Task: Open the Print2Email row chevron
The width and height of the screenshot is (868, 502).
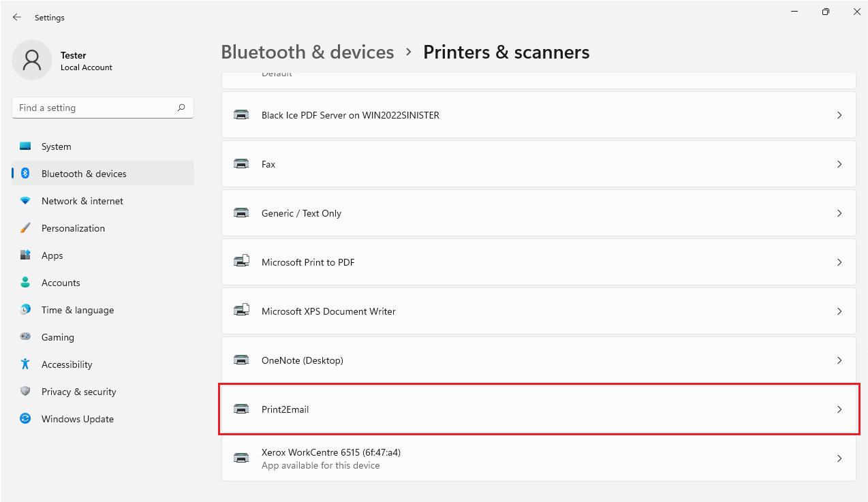Action: pos(839,409)
